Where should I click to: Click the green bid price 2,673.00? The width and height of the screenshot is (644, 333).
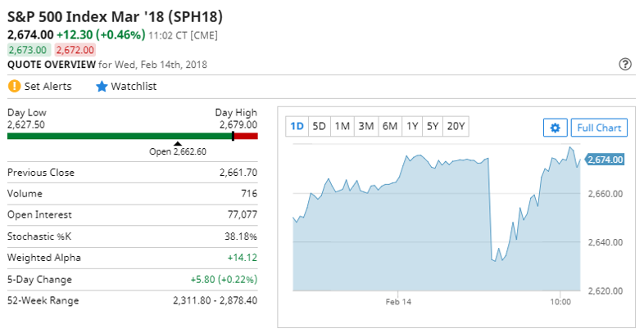[x=28, y=50]
